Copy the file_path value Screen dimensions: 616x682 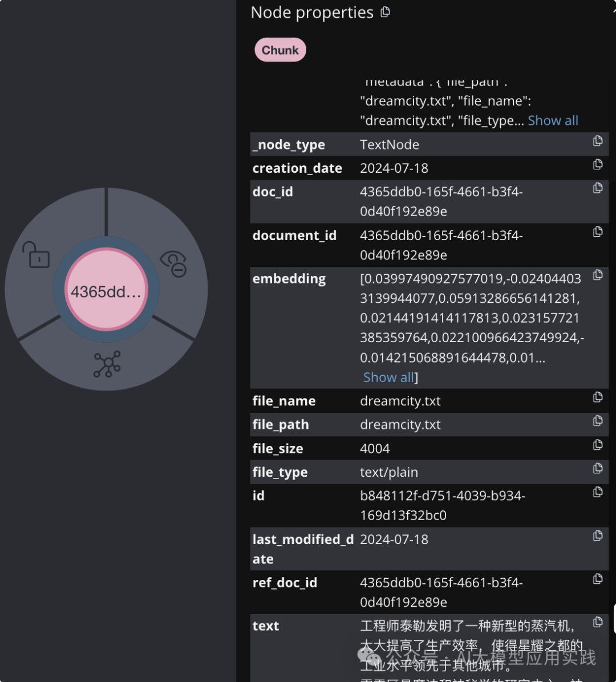(598, 421)
